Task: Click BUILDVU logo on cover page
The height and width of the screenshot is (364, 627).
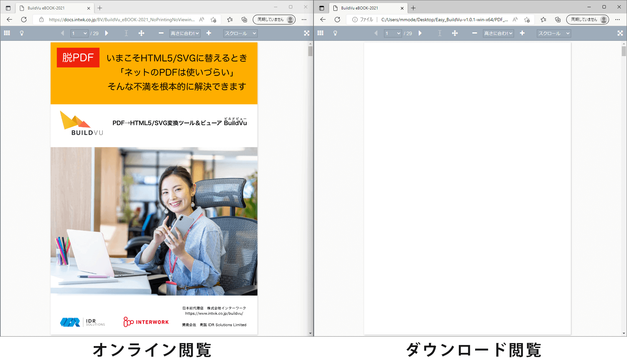Action: point(81,123)
